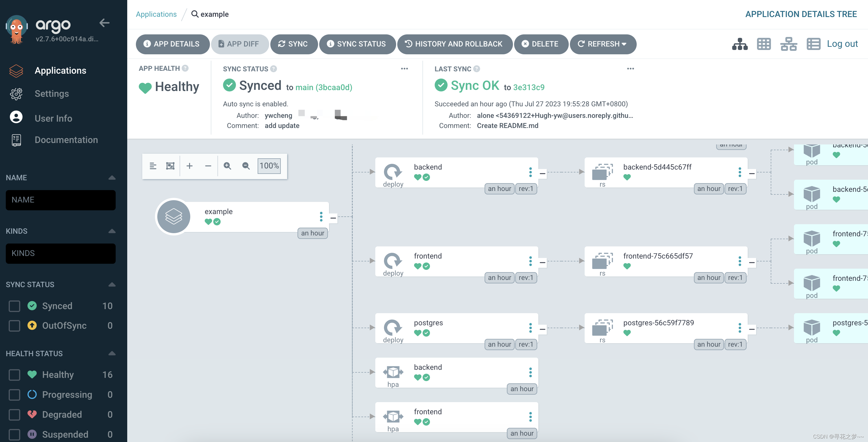This screenshot has width=868, height=442.
Task: Open APP HEALTH help icon
Action: 185,68
